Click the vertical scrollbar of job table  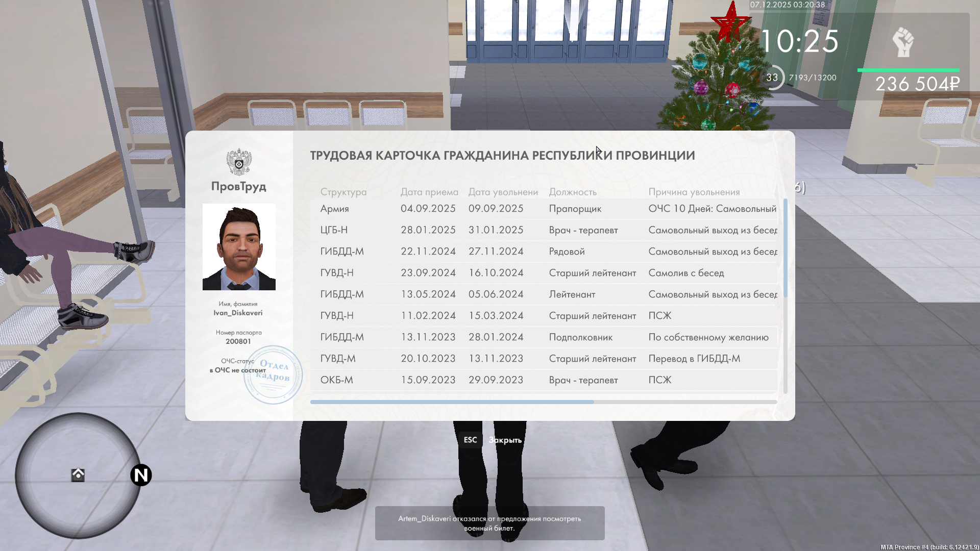coord(785,248)
